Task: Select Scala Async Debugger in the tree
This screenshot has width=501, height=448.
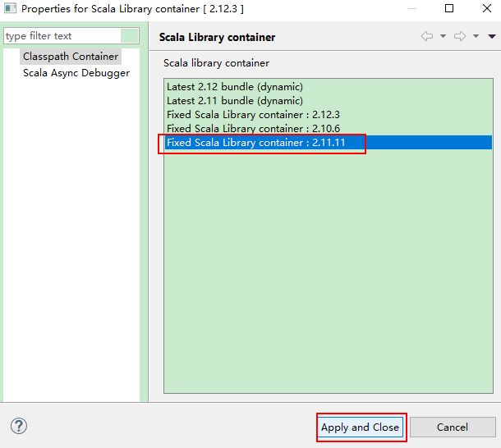Action: point(76,73)
